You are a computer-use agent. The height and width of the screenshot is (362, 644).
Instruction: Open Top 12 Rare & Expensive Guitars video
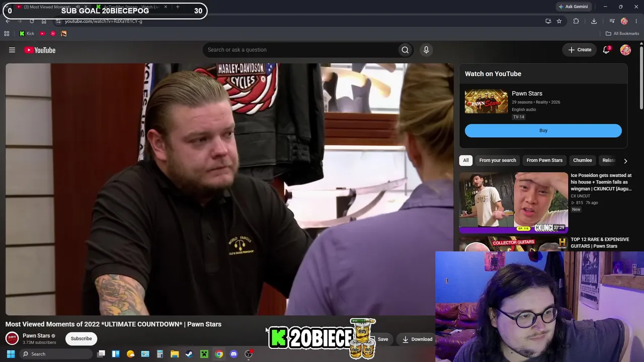[x=600, y=243]
